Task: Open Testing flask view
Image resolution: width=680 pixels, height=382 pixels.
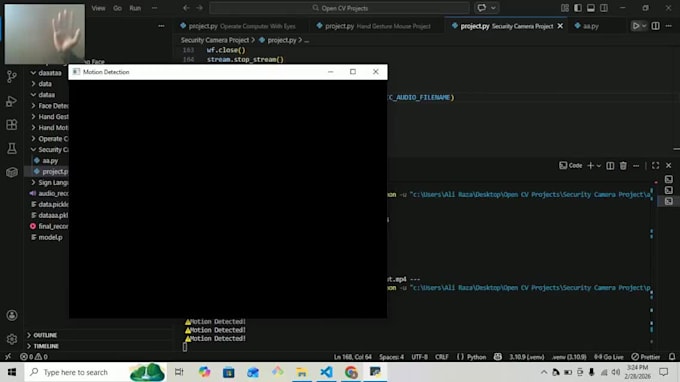Action: coord(12,149)
